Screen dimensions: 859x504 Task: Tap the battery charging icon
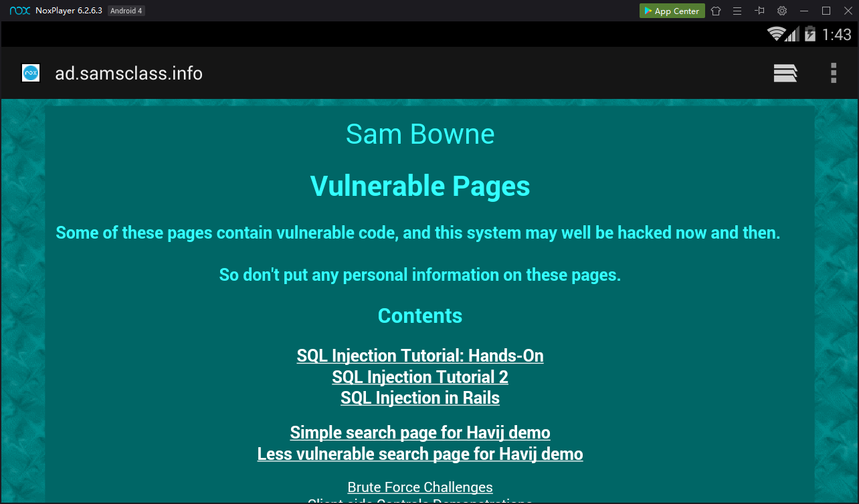(810, 34)
